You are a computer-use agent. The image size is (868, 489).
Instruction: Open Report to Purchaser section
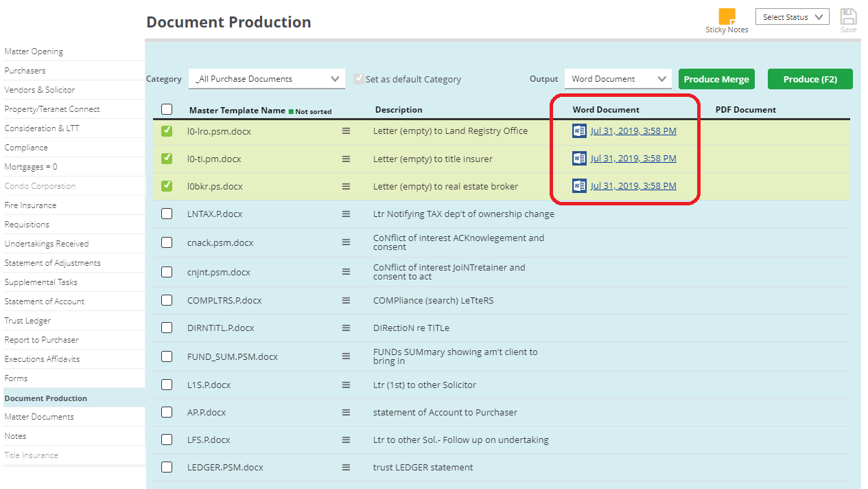tap(41, 340)
